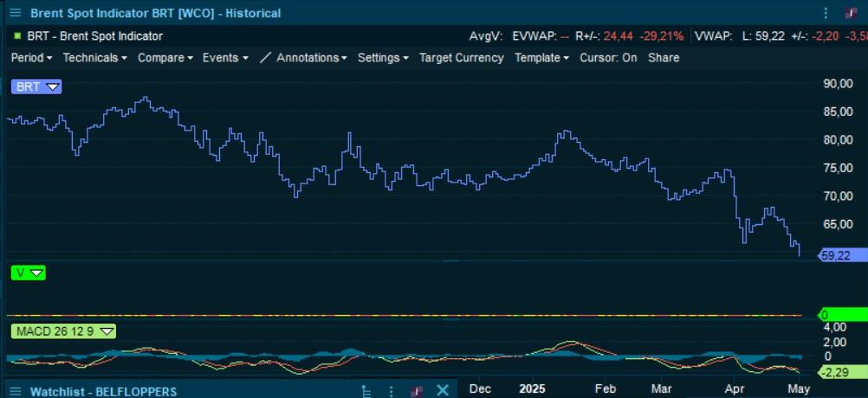The width and height of the screenshot is (868, 398).
Task: Click the 70,00 price axis label
Action: tap(838, 196)
